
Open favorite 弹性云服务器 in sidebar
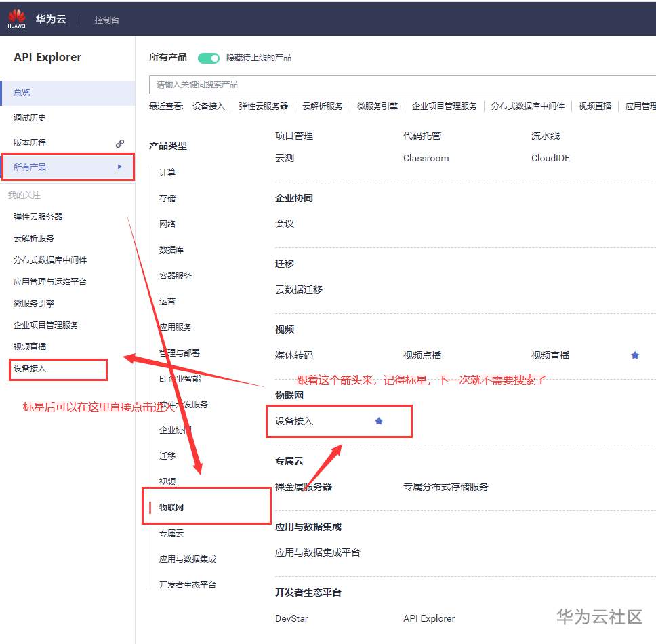tap(38, 216)
